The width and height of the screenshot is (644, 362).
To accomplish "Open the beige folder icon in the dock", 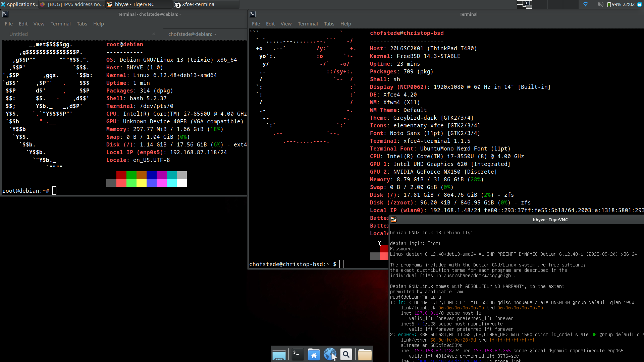I will coord(365,354).
